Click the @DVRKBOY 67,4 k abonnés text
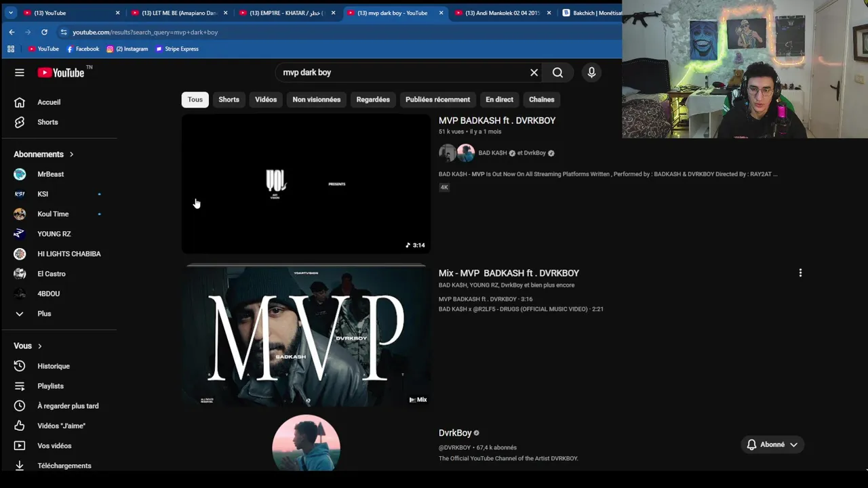868x488 pixels. click(x=477, y=447)
